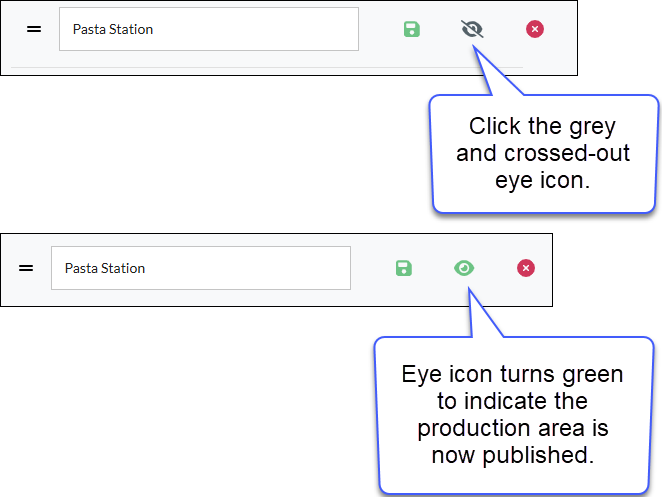This screenshot has width=662, height=497.
Task: Delete the published Pasta Station row
Action: pos(526,268)
